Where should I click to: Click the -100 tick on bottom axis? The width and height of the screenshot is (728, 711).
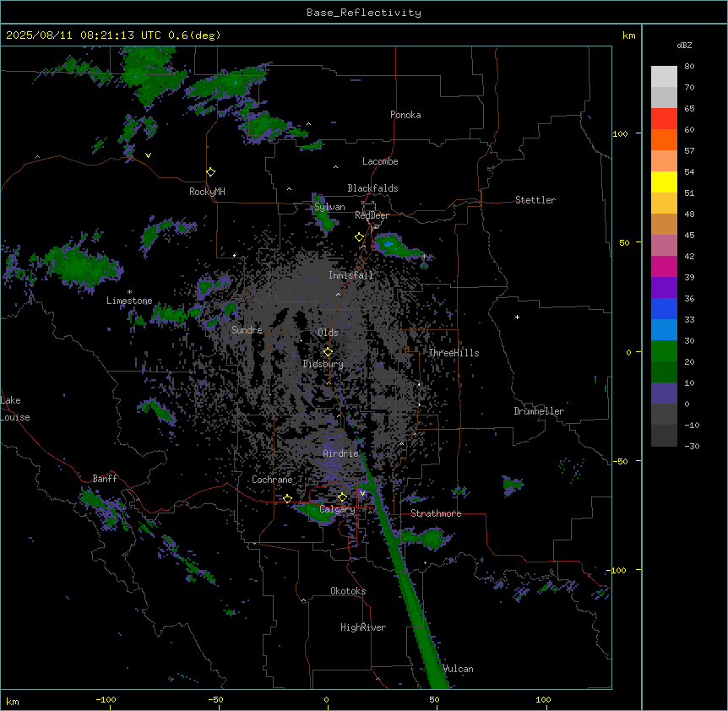coord(106,699)
